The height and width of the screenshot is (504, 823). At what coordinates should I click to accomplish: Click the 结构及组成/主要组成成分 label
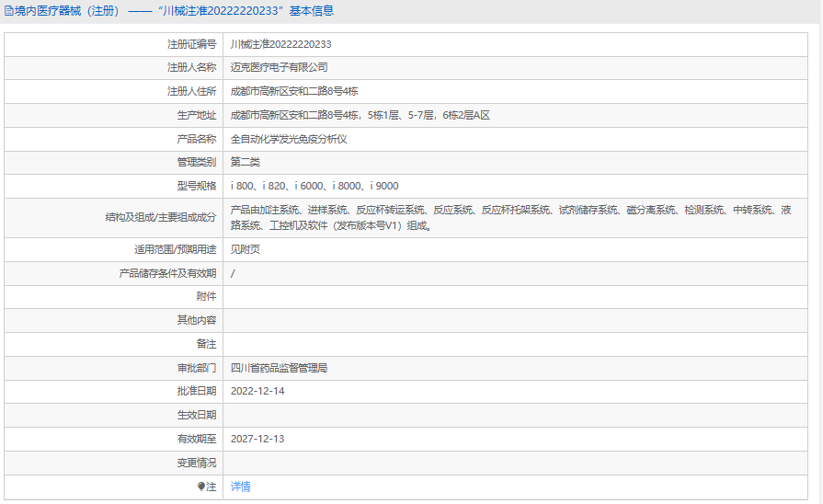[x=161, y=217]
